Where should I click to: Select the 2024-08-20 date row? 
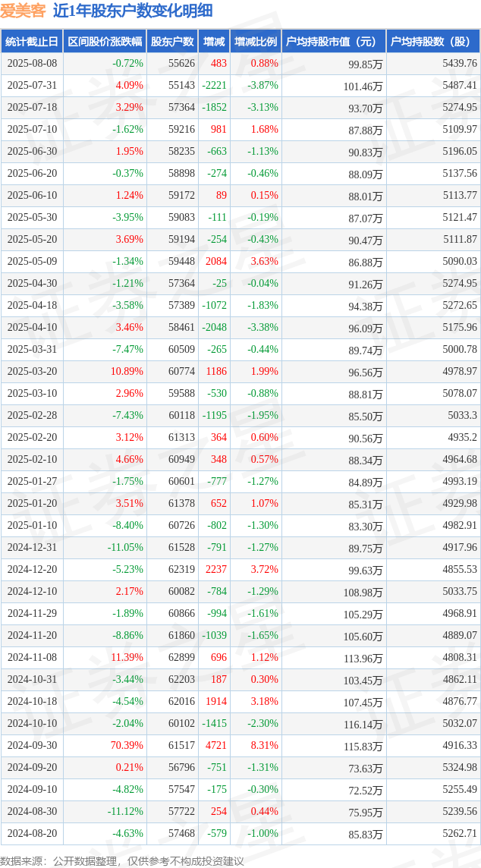click(240, 832)
